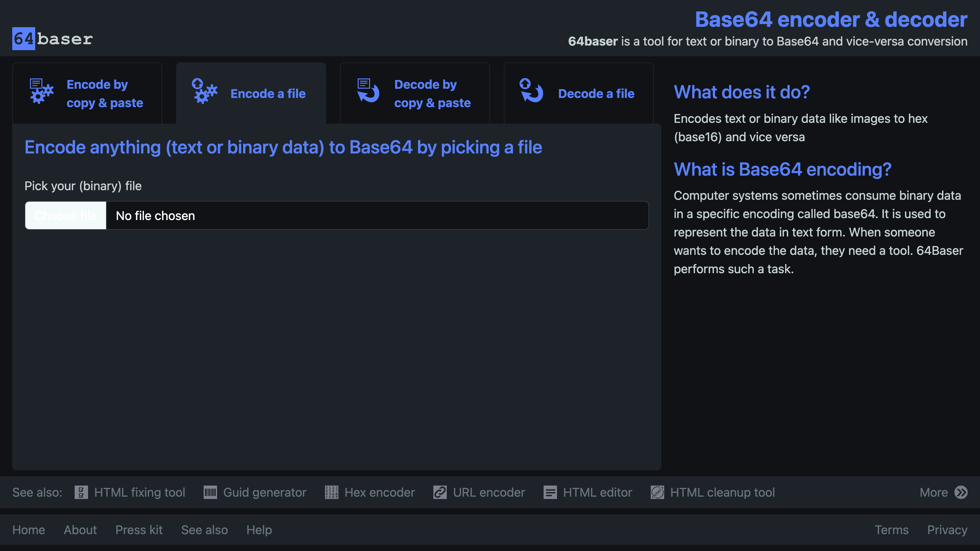
Task: Click the Encode by copy & paste gear icon
Action: 41,91
